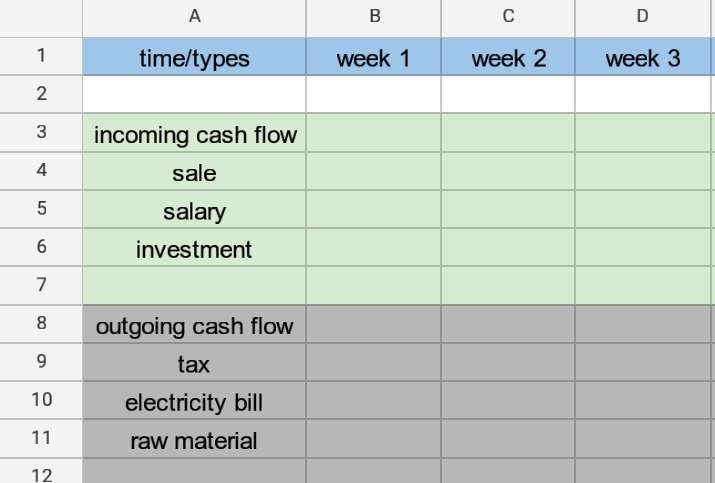
Task: Click the "week 2" cell
Action: pos(508,58)
